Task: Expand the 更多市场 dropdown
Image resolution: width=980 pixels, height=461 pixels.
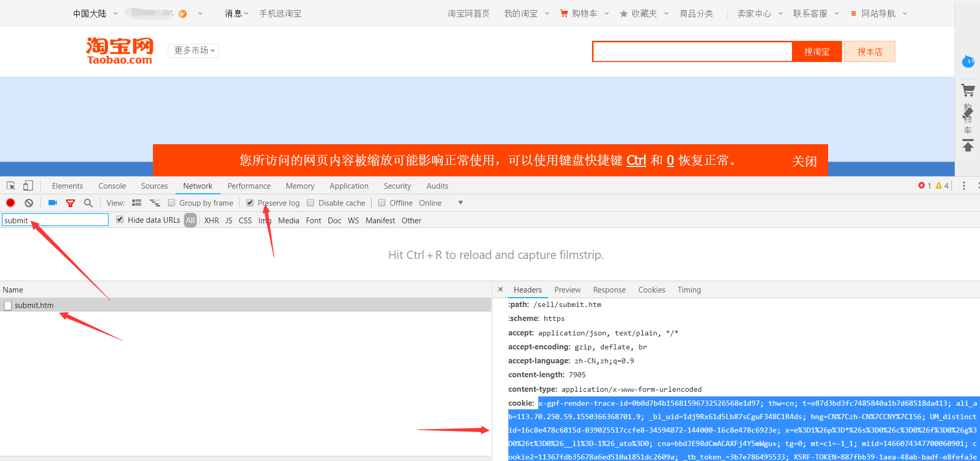Action: 194,51
